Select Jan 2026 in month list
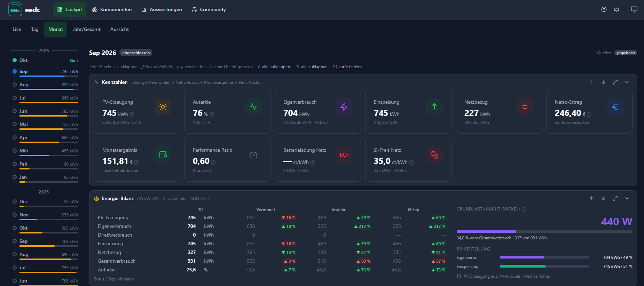The image size is (644, 286). click(x=45, y=178)
